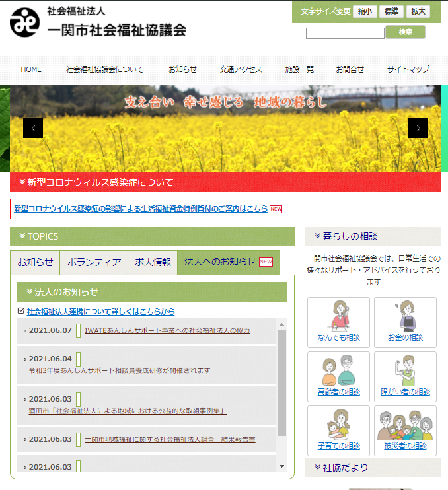Click the 障がい者の相談 illustration

406,370
